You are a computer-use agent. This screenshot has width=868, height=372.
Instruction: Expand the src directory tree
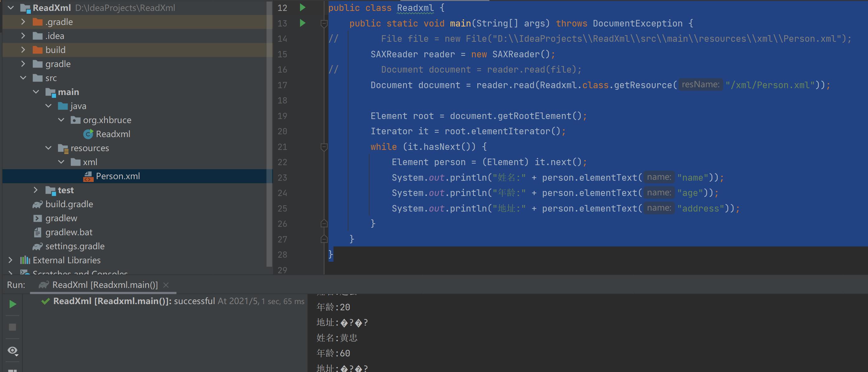click(x=22, y=78)
